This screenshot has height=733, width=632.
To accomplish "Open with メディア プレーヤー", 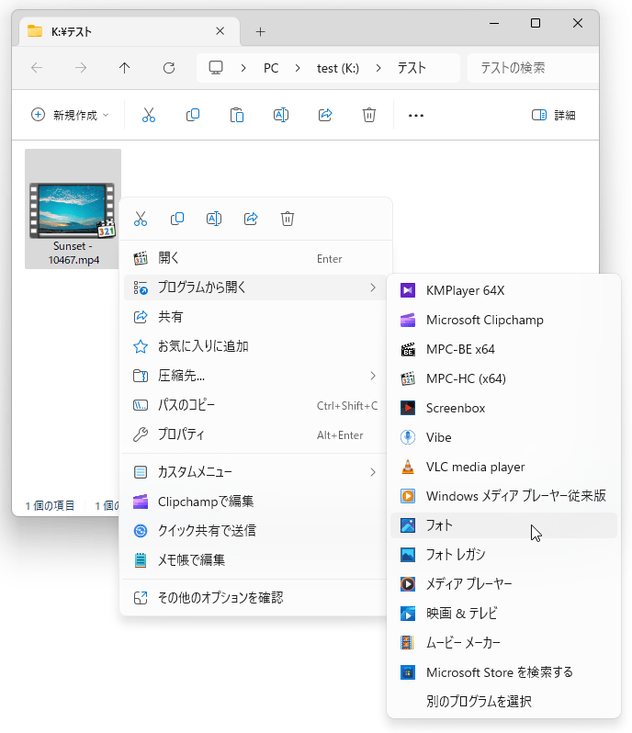I will pos(503,584).
